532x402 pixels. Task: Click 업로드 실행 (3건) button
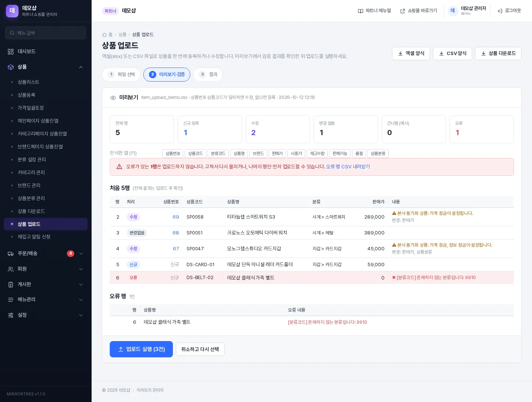tap(141, 349)
